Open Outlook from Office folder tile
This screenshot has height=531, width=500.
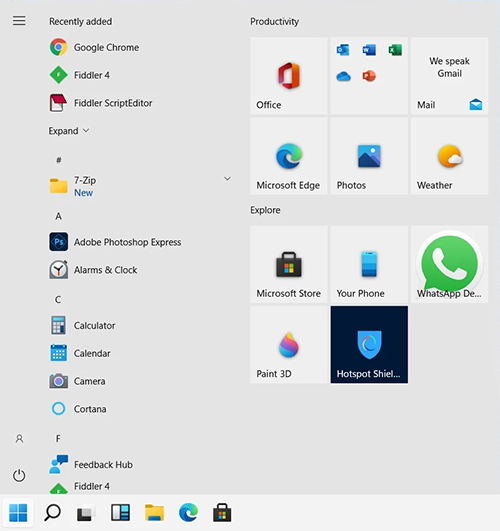point(343,50)
